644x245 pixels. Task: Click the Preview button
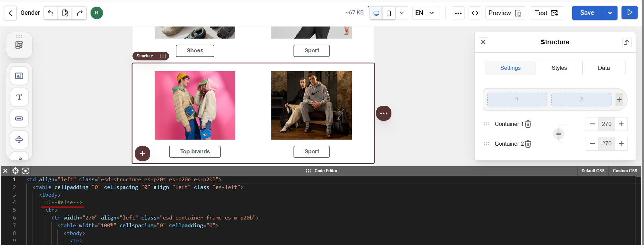[505, 13]
